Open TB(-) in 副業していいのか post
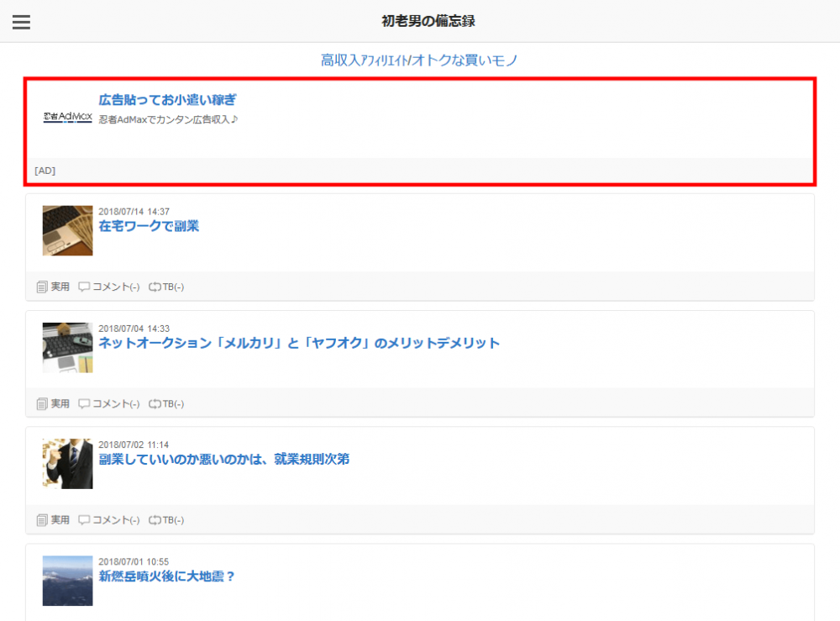This screenshot has height=621, width=840. tap(173, 520)
